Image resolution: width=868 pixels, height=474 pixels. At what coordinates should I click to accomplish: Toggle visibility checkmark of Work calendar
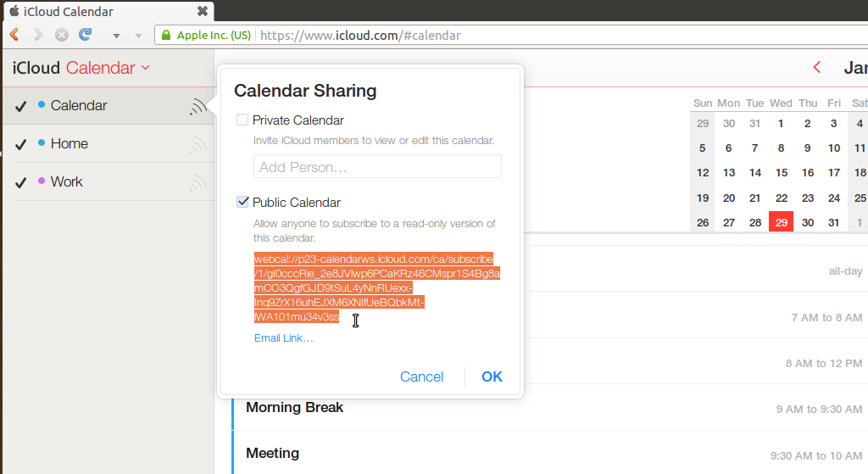[21, 182]
